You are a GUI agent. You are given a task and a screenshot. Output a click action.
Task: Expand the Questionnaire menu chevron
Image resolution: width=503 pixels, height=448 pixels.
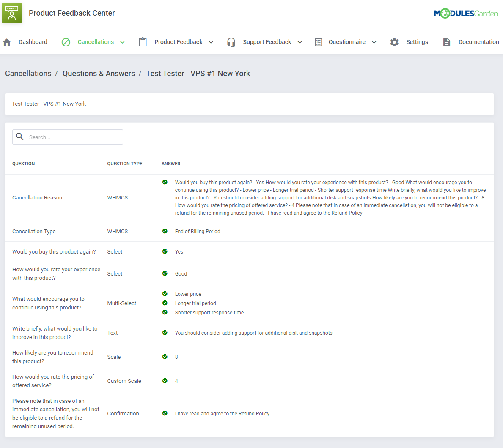[374, 42]
